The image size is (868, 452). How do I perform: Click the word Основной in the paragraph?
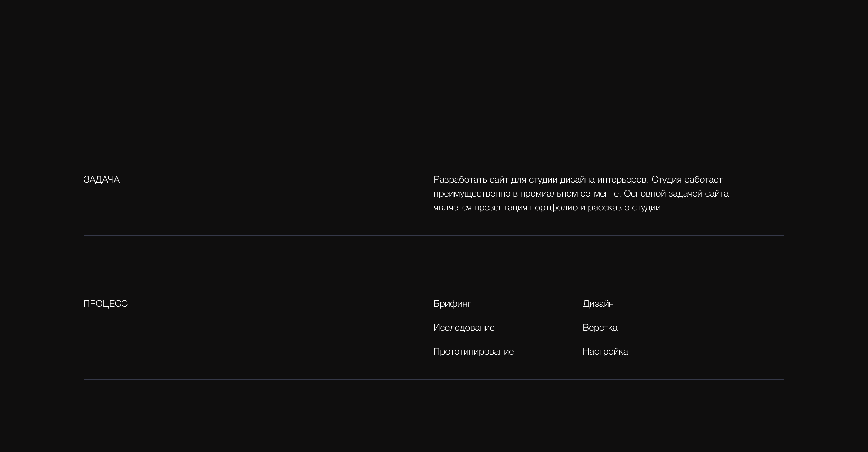pos(644,194)
